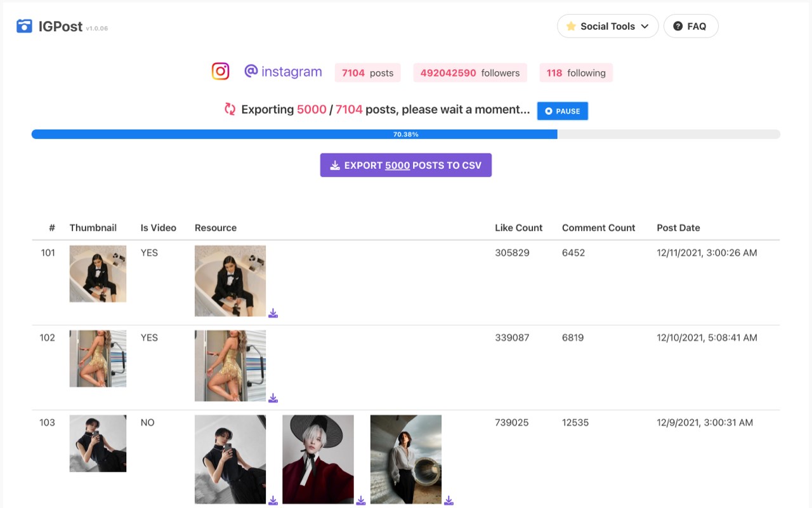Screen dimensions: 812x508
Task: Download the third resource image of post 103
Action: click(x=449, y=500)
